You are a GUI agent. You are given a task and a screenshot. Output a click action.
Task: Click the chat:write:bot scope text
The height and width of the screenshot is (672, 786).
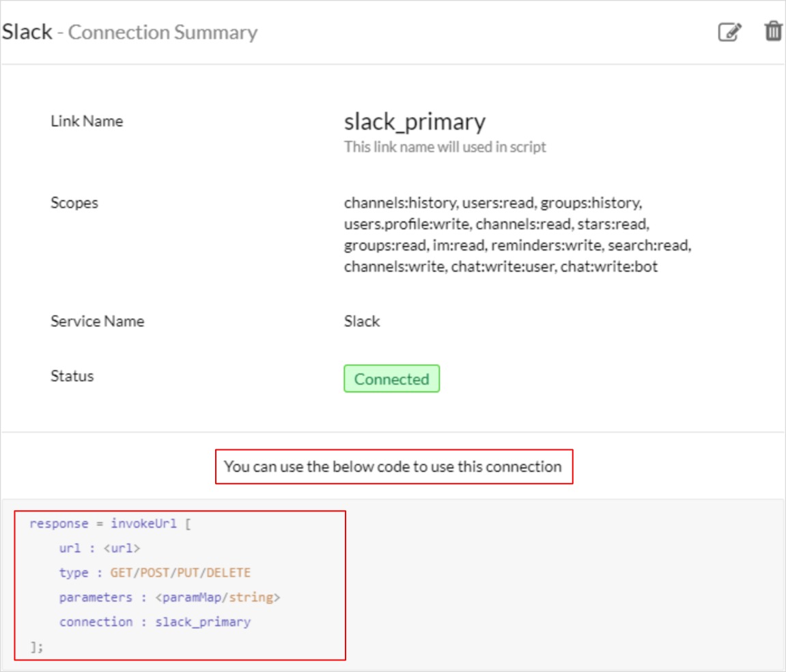point(609,266)
